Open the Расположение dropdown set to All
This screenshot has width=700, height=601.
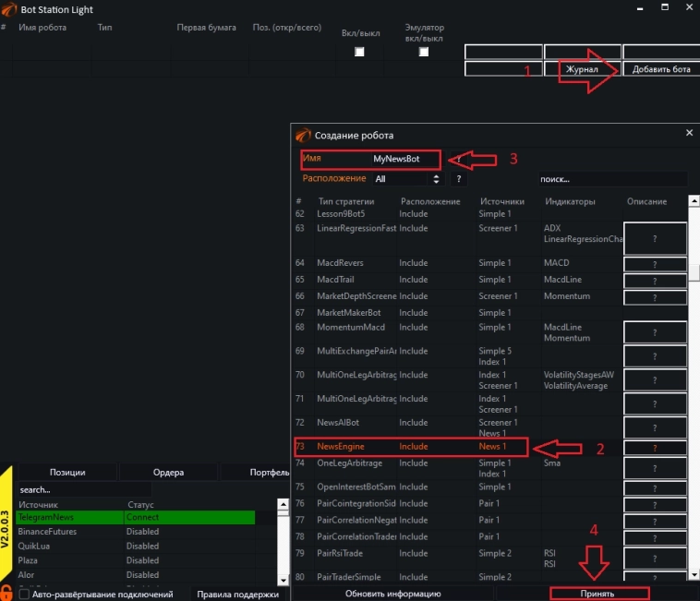click(x=407, y=179)
